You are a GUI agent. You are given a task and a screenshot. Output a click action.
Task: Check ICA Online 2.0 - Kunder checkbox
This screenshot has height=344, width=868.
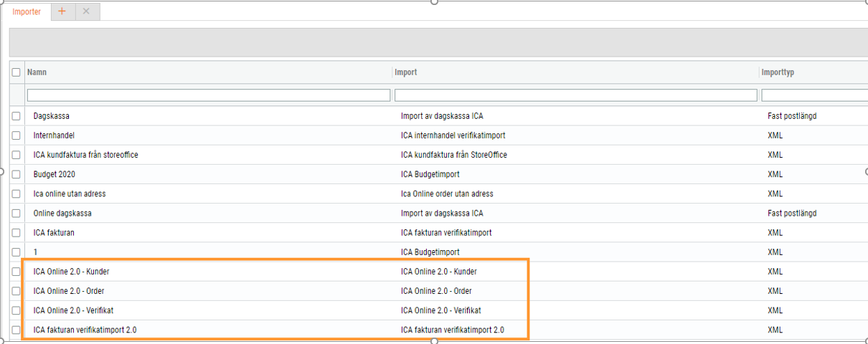point(16,272)
